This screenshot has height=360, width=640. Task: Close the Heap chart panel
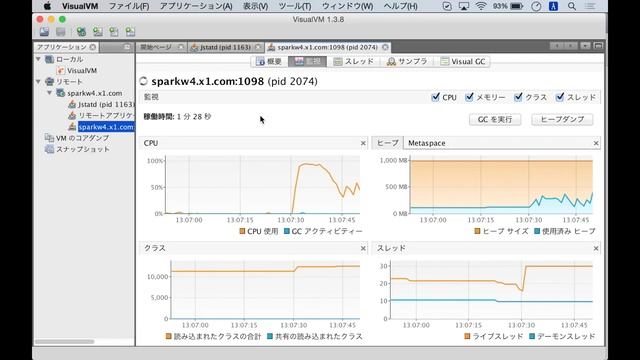pyautogui.click(x=596, y=143)
